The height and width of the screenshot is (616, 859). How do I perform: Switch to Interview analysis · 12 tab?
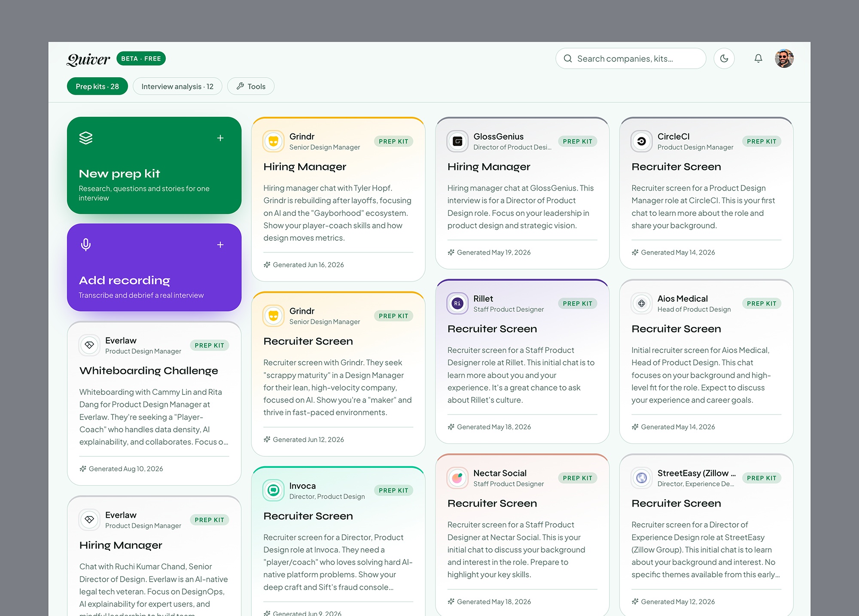[177, 86]
